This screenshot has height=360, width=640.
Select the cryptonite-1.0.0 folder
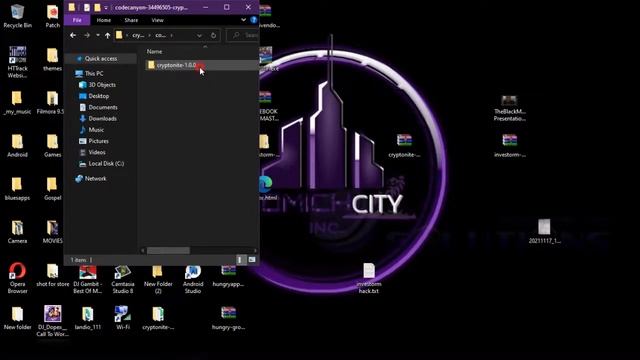click(202, 65)
